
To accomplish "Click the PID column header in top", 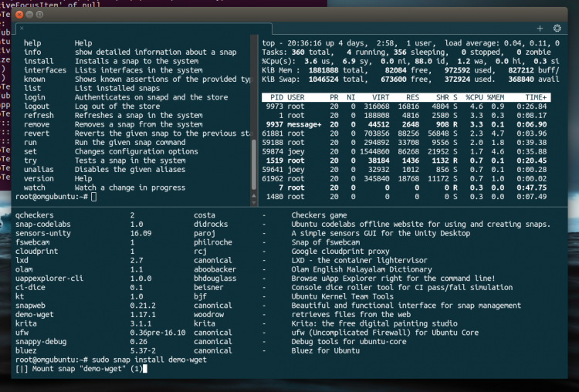I will [276, 97].
